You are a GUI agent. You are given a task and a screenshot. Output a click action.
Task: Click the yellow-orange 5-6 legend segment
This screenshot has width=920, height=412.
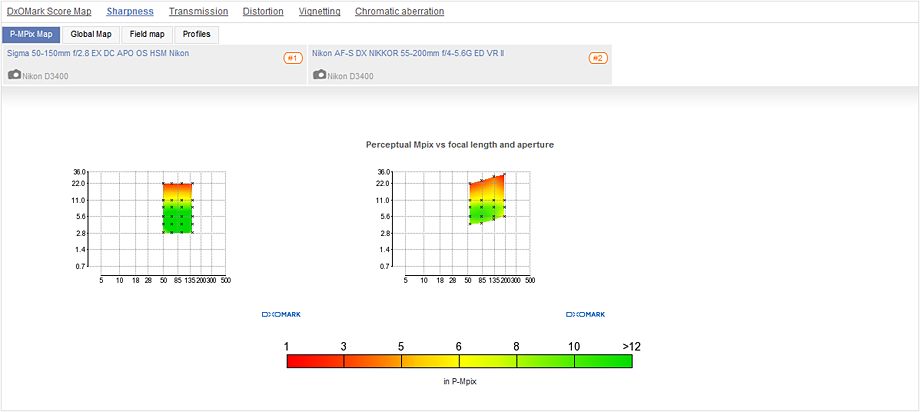click(x=430, y=361)
